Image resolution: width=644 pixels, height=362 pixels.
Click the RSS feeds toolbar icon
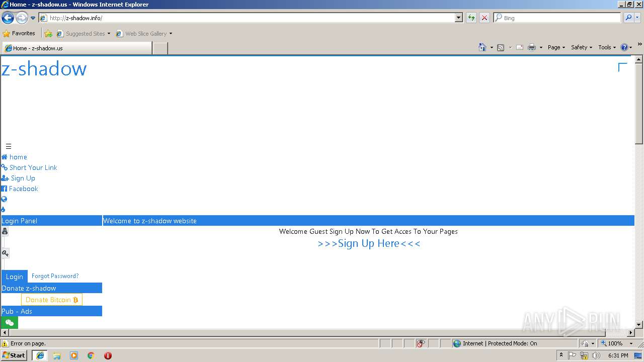[501, 47]
